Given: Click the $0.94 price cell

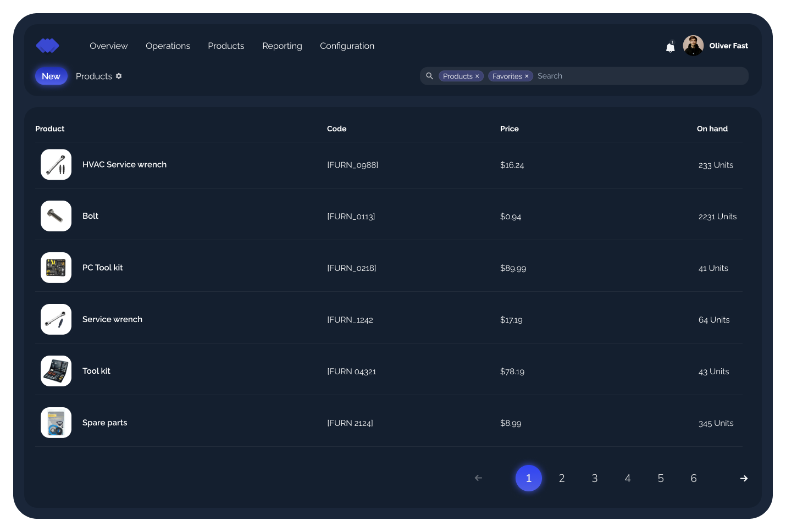Looking at the screenshot, I should coord(511,217).
